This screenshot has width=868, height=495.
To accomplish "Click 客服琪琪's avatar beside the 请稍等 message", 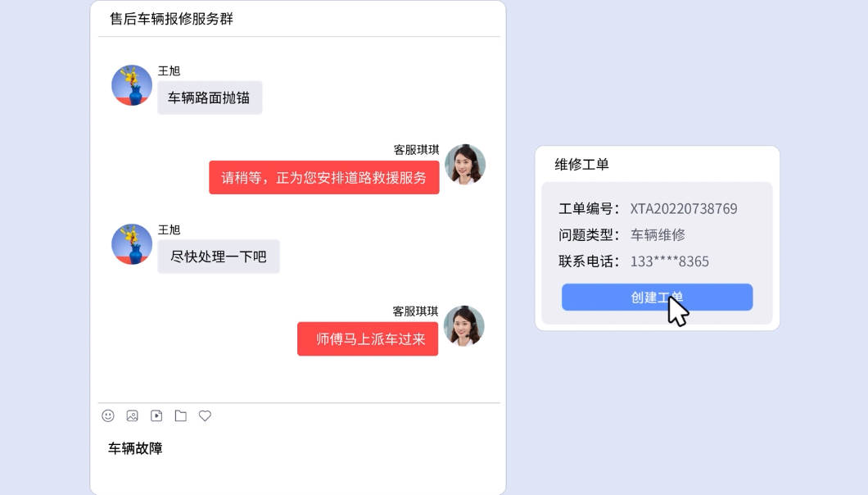I will pos(465,165).
